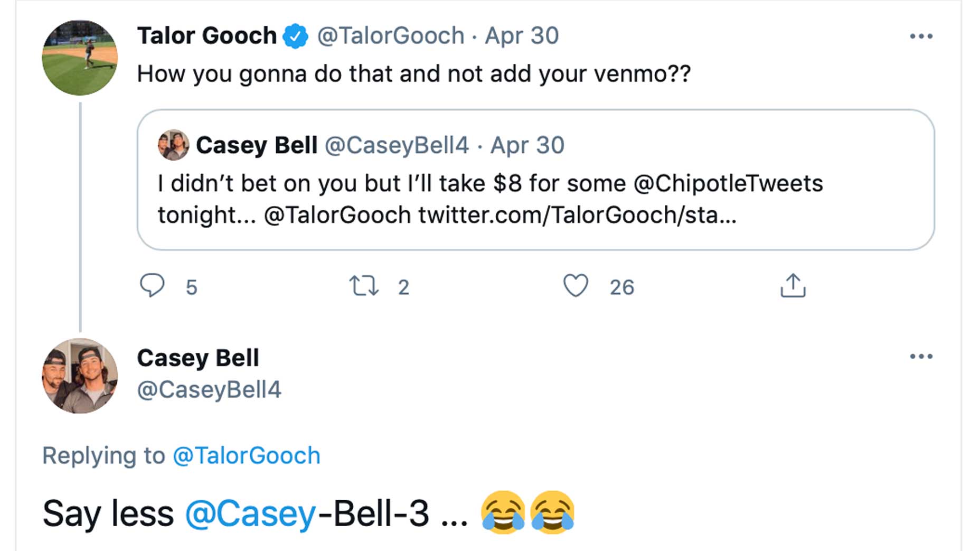Viewport: 980px width, 551px height.
Task: Open more options on Talor Gooch's tweet
Action: [921, 36]
